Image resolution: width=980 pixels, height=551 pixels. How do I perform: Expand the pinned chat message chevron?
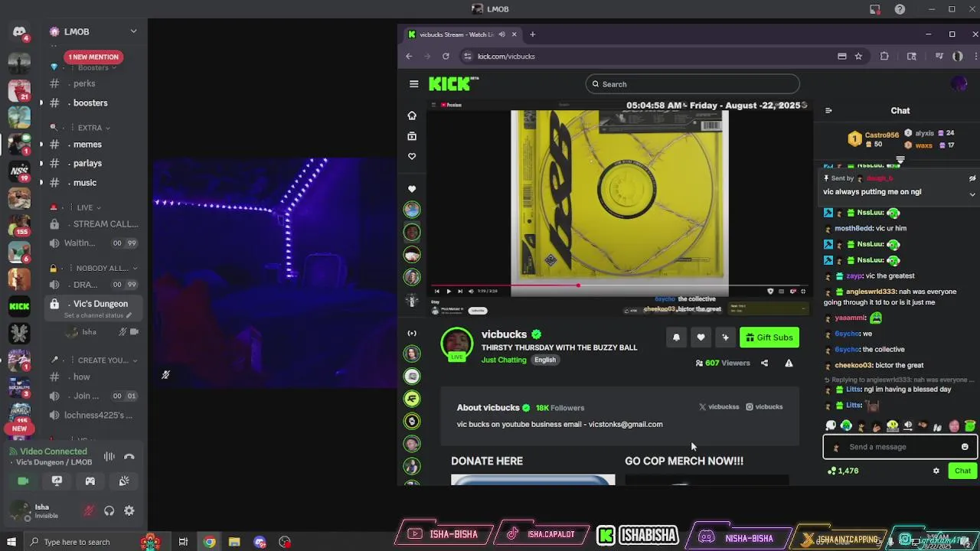tap(972, 194)
